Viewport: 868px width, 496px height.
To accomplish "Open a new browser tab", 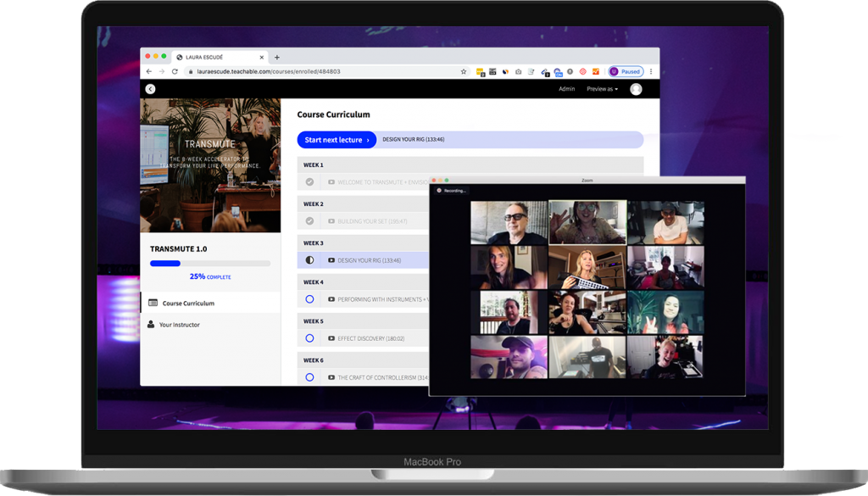I will pos(277,57).
